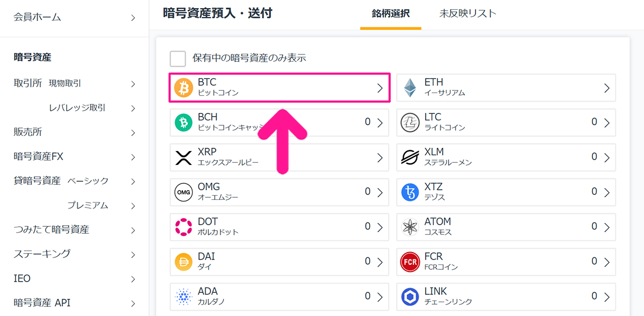Screen dimensions: 644x316
Task: Click the Stellar Lumens XLM icon
Action: (410, 157)
